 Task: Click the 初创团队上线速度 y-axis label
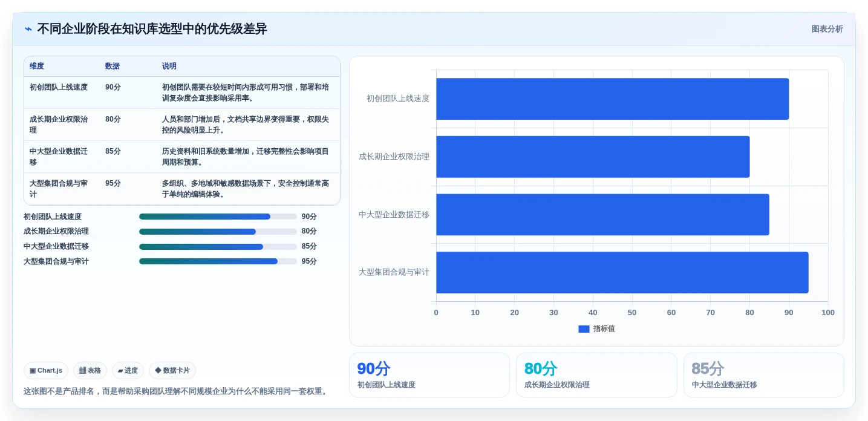point(398,99)
